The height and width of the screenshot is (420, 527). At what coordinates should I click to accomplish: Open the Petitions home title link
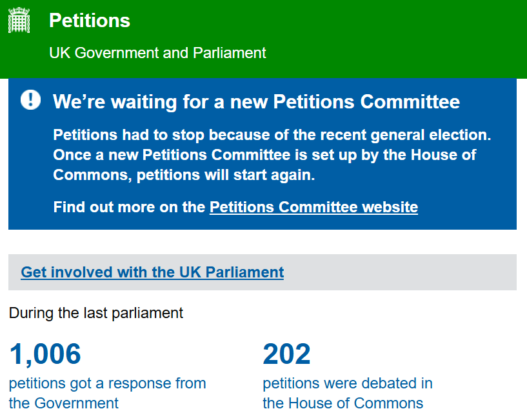[90, 21]
